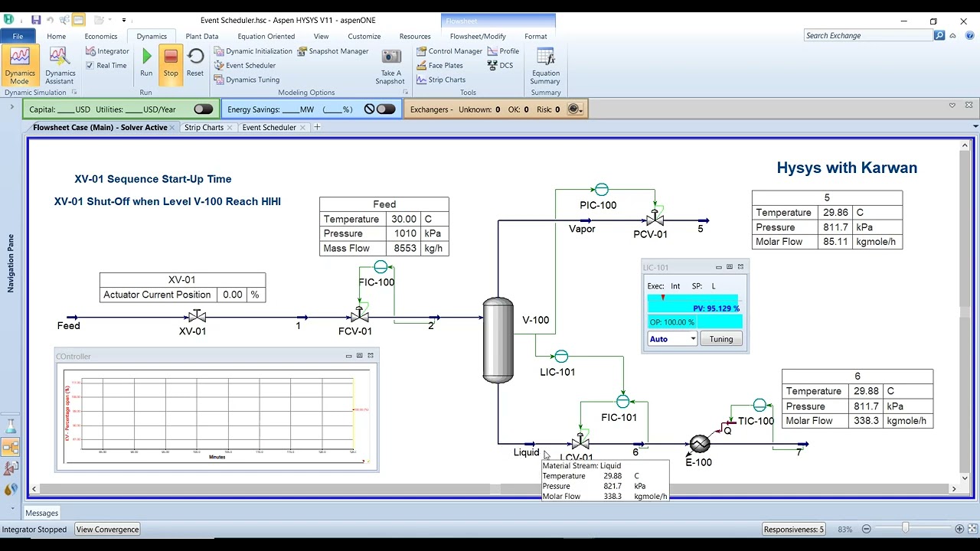Screen dimensions: 980x551
Task: Save the case with floppy icon
Action: click(36, 20)
